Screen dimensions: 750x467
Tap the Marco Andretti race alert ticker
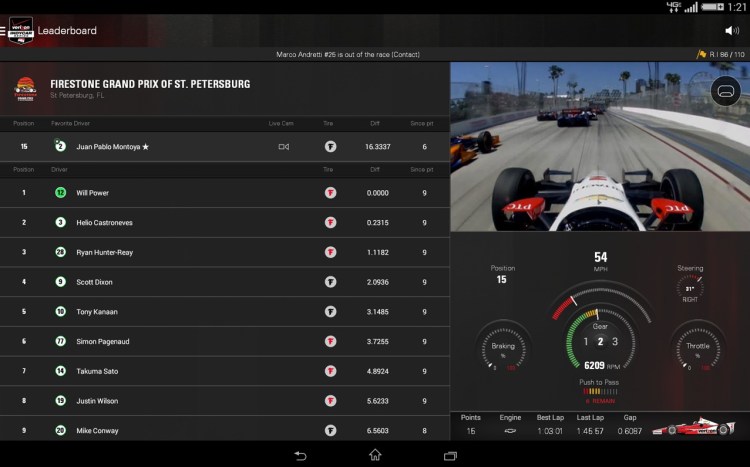(348, 55)
